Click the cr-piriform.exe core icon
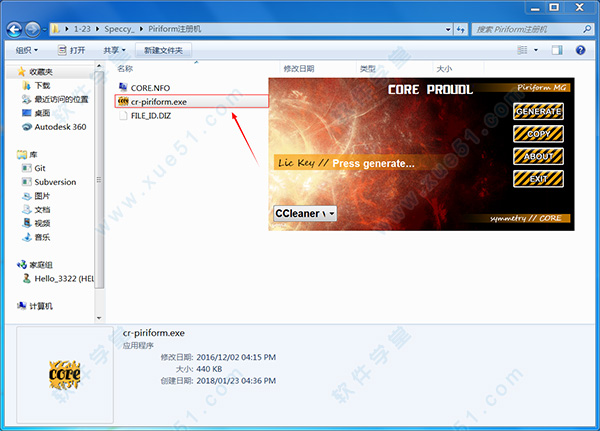 click(123, 101)
